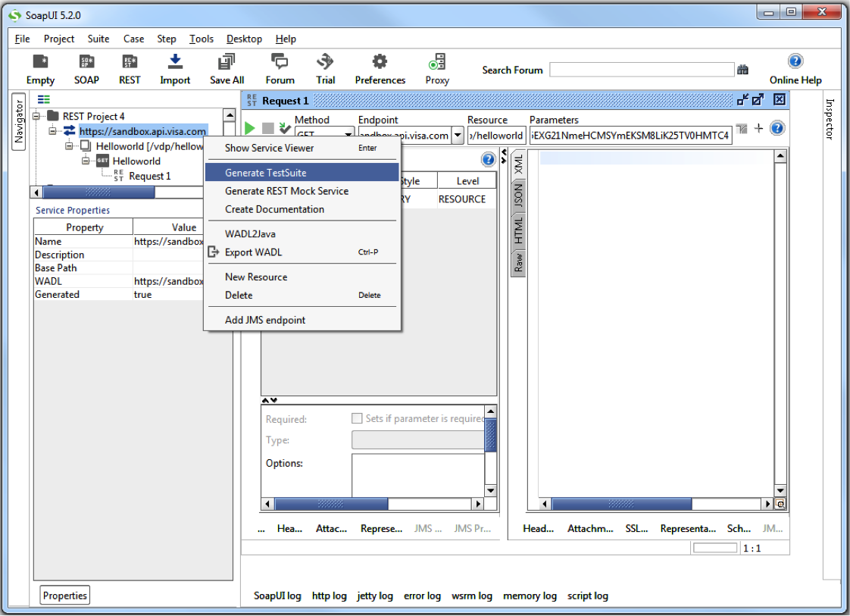Click the REST project toolbar icon
850x616 pixels.
[130, 62]
